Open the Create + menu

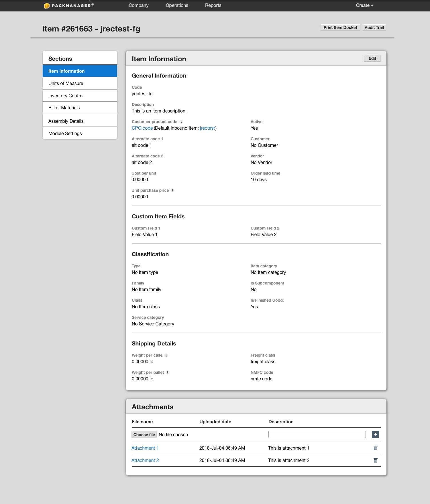click(364, 5)
